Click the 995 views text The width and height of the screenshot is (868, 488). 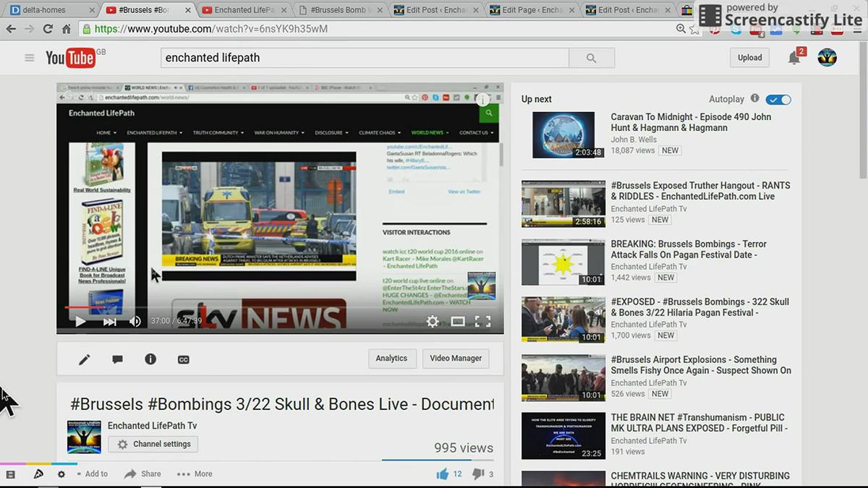464,448
